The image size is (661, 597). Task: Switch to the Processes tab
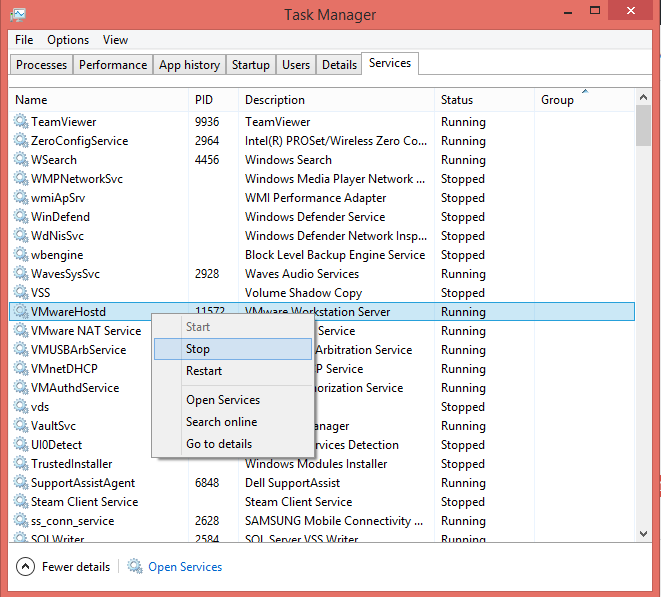41,65
